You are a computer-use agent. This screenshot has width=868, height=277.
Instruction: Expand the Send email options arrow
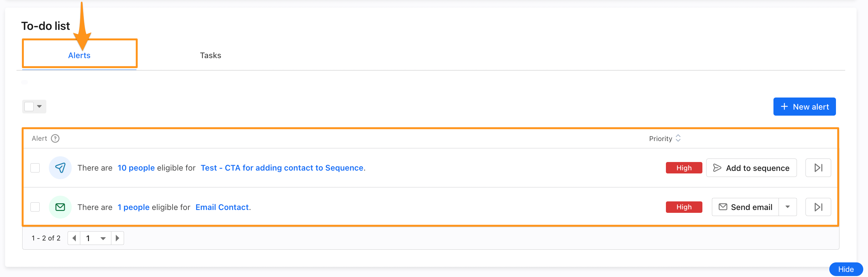pyautogui.click(x=787, y=207)
